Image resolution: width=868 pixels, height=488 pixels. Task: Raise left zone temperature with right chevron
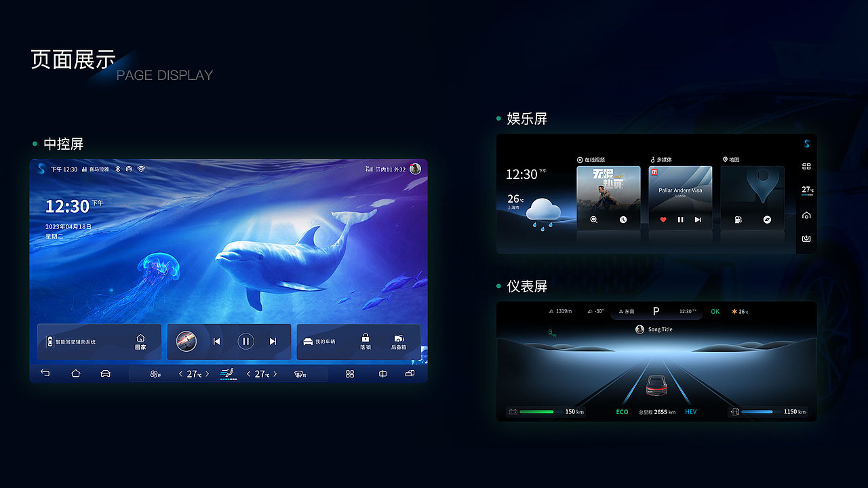pyautogui.click(x=208, y=374)
